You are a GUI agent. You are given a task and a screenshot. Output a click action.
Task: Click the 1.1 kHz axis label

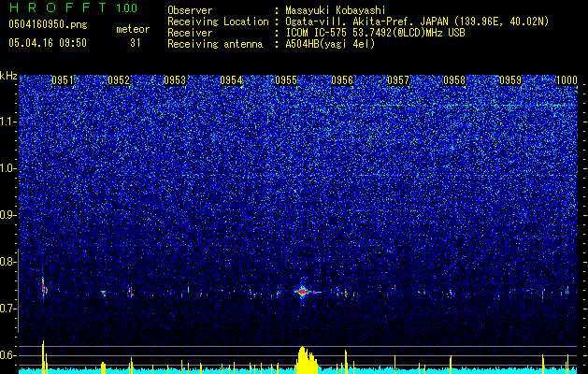click(x=7, y=122)
